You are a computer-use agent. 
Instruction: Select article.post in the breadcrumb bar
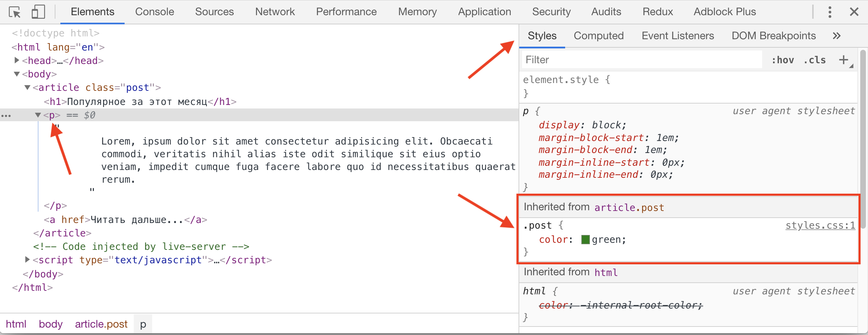coord(101,324)
